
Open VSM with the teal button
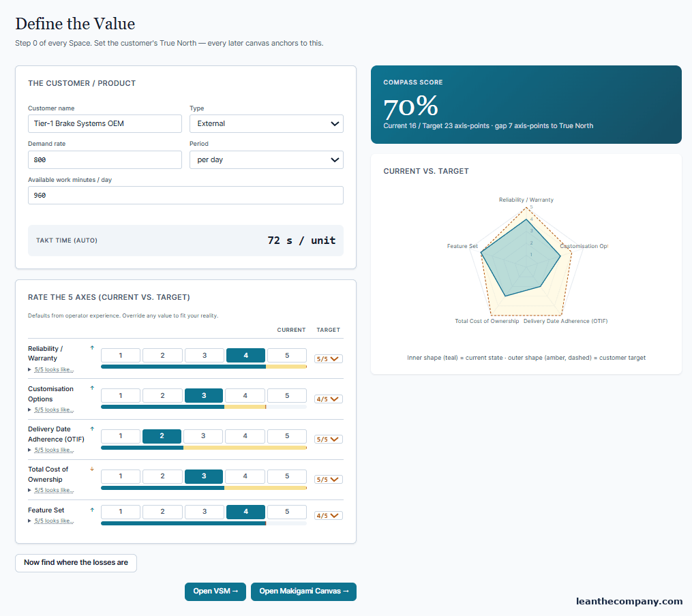pos(215,591)
